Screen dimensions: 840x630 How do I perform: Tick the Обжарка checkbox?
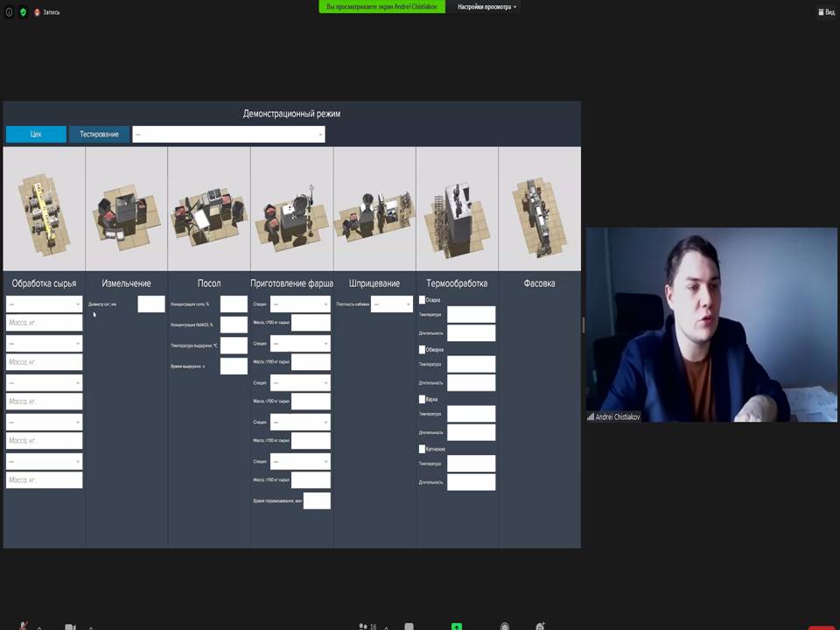click(x=422, y=350)
